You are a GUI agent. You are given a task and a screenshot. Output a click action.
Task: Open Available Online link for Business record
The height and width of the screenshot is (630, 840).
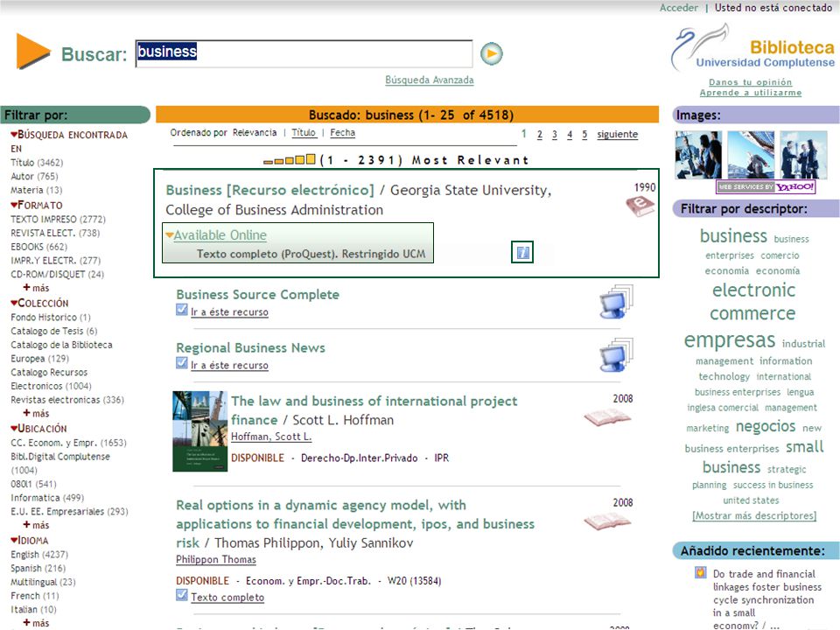click(x=220, y=235)
